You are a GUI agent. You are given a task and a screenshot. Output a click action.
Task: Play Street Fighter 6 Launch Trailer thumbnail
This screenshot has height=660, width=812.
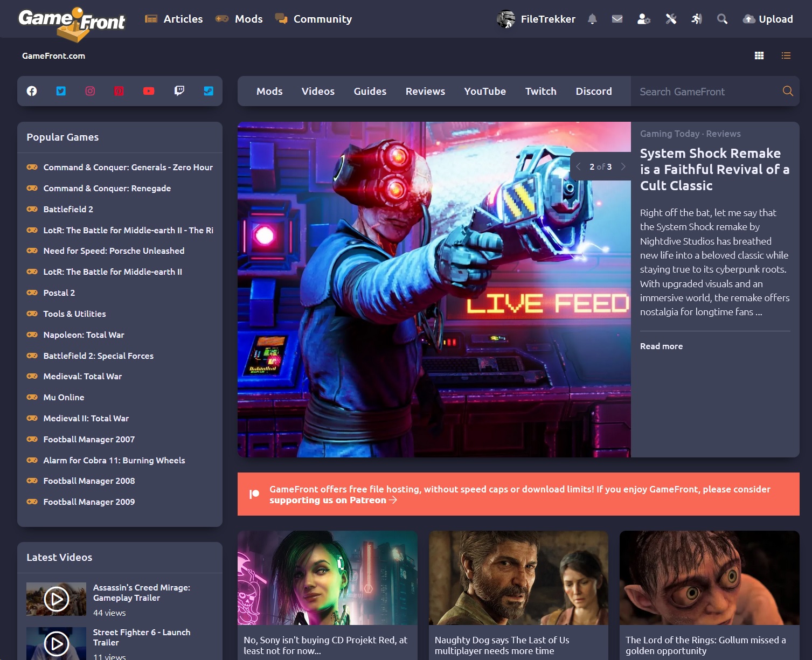56,643
